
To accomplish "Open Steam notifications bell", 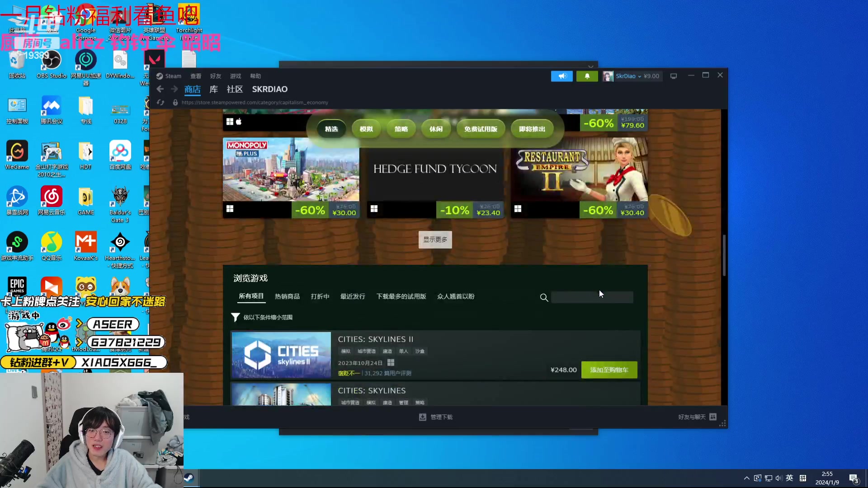I will coord(587,76).
